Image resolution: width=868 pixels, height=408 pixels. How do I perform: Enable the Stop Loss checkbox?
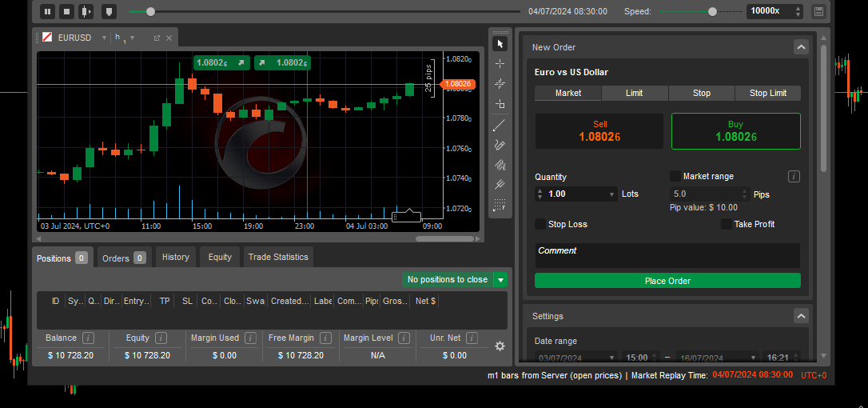(x=540, y=224)
